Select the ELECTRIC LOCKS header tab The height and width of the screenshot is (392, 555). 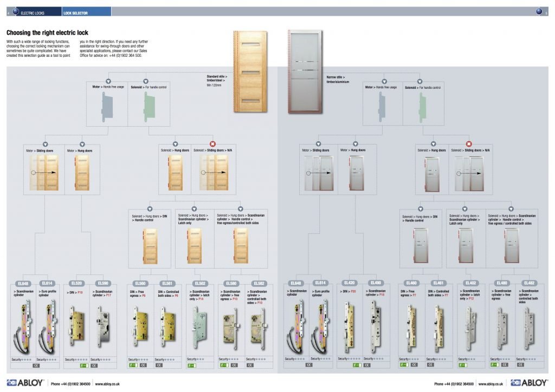pyautogui.click(x=33, y=12)
